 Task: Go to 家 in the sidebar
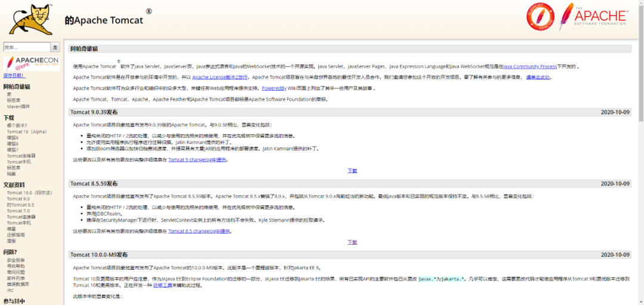(x=9, y=94)
